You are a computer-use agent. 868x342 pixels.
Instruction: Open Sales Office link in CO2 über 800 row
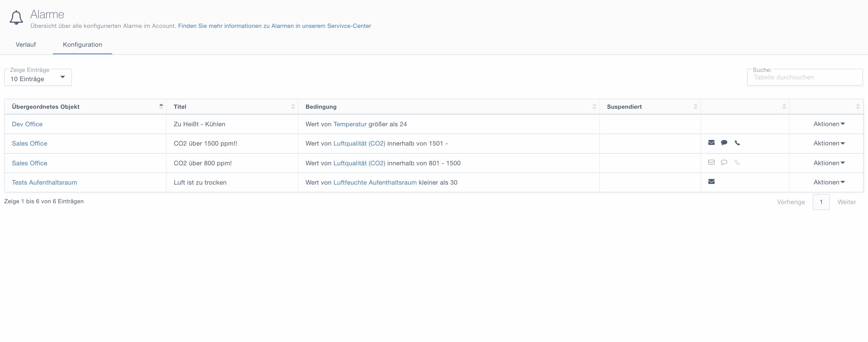pos(29,163)
